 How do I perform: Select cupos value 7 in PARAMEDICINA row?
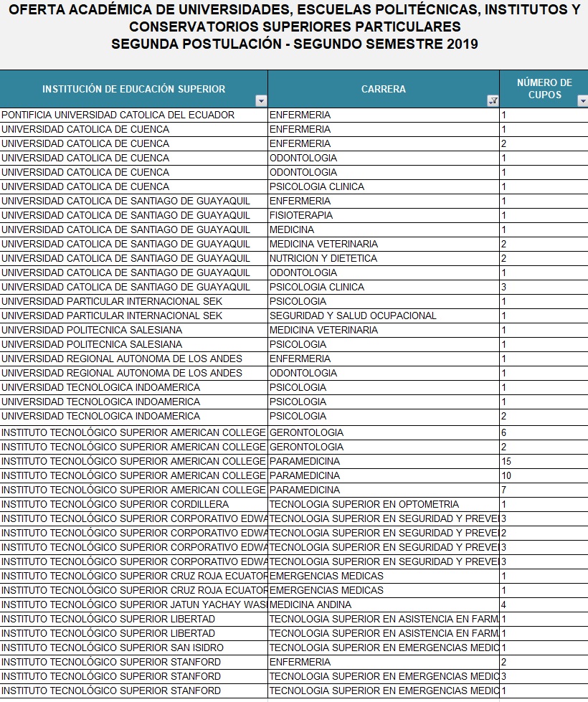tap(544, 490)
